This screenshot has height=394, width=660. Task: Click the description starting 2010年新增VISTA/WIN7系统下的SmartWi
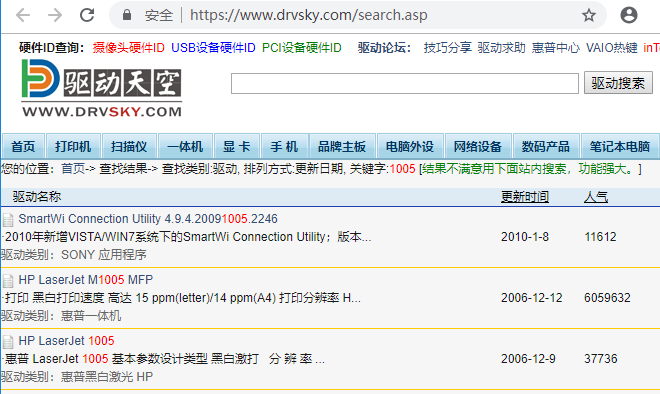pos(188,237)
